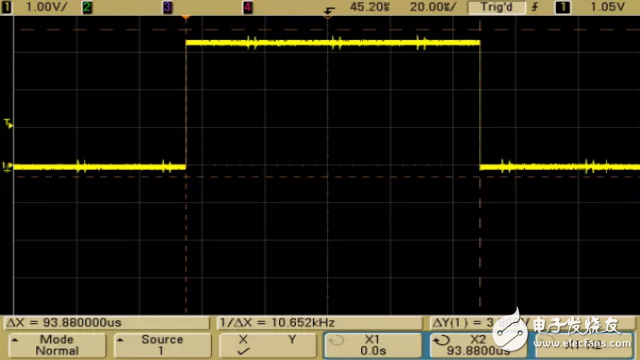Open the cursor Mode Normal softkey
The image size is (640, 360).
pyautogui.click(x=57, y=345)
